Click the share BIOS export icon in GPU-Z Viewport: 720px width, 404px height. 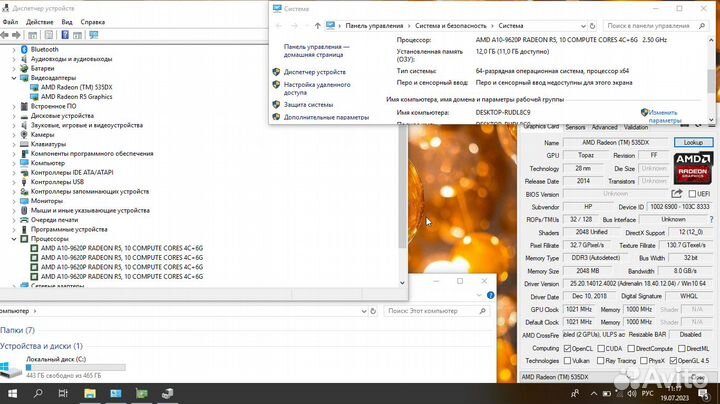coord(676,194)
